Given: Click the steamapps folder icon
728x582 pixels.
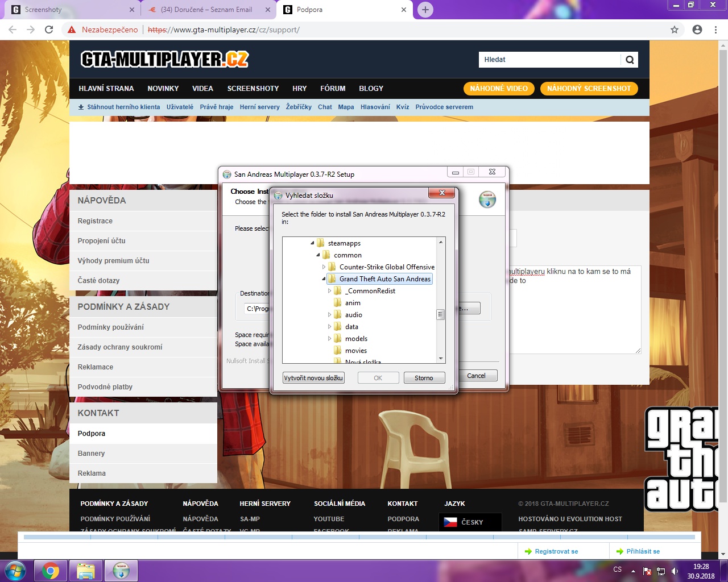Looking at the screenshot, I should 321,243.
